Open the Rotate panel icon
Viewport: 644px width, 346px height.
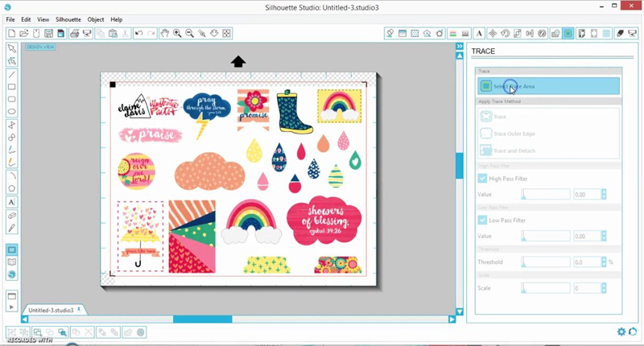tap(505, 33)
